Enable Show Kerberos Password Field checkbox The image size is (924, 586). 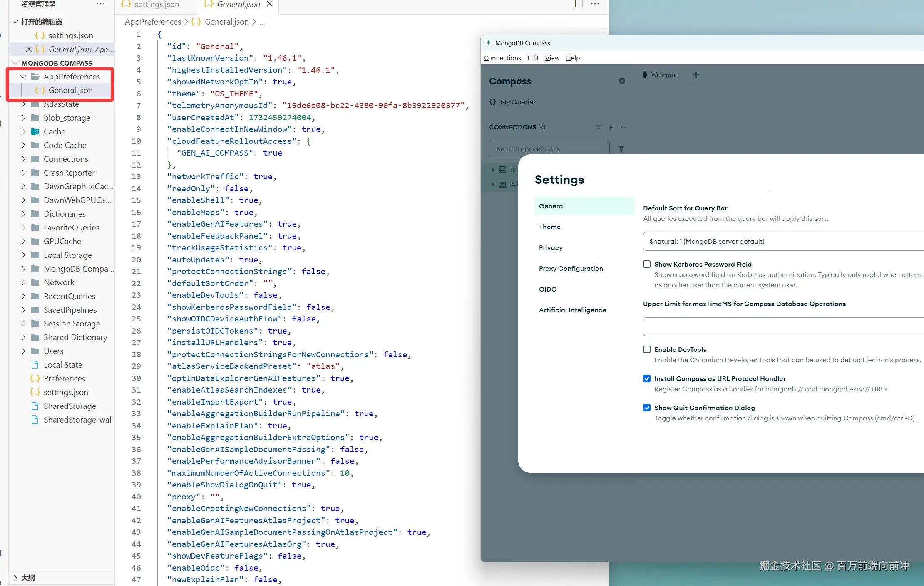click(x=647, y=264)
